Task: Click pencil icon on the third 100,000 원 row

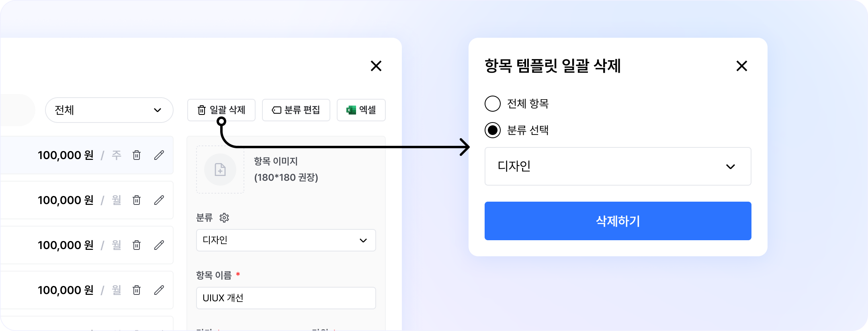Action: point(159,245)
